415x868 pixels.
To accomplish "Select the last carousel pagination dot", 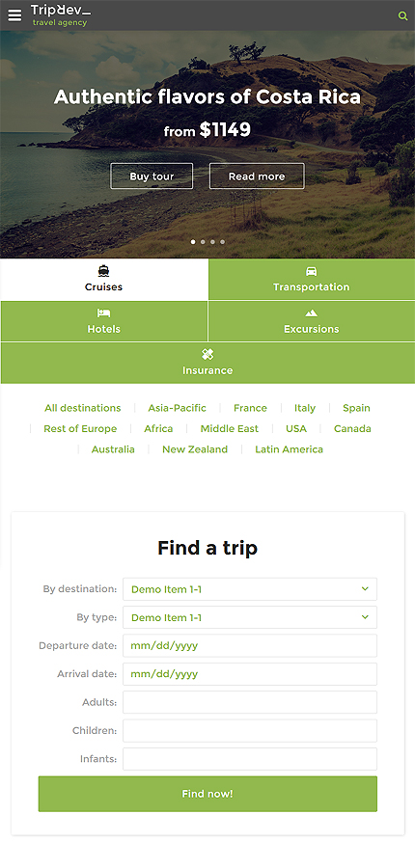I will [223, 242].
